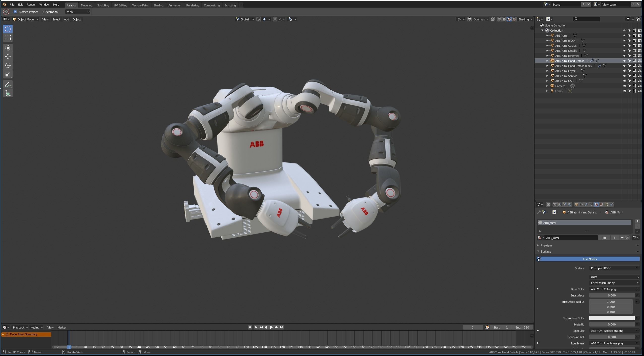
Task: Select the Move tool in toolbar
Action: 8,56
